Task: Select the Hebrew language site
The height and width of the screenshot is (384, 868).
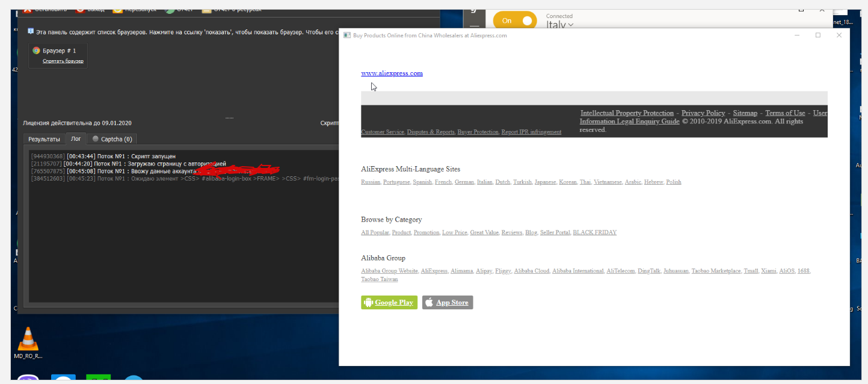Action: pos(653,182)
